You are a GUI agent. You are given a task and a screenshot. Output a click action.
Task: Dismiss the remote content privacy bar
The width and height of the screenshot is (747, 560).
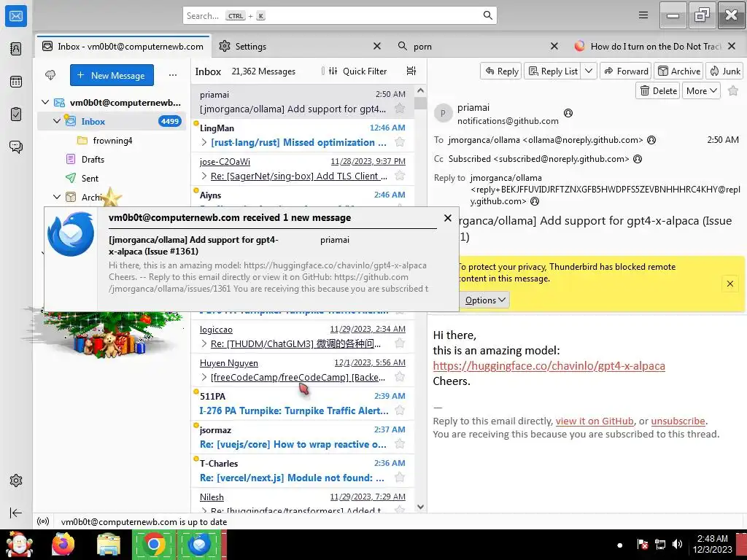[x=729, y=284]
